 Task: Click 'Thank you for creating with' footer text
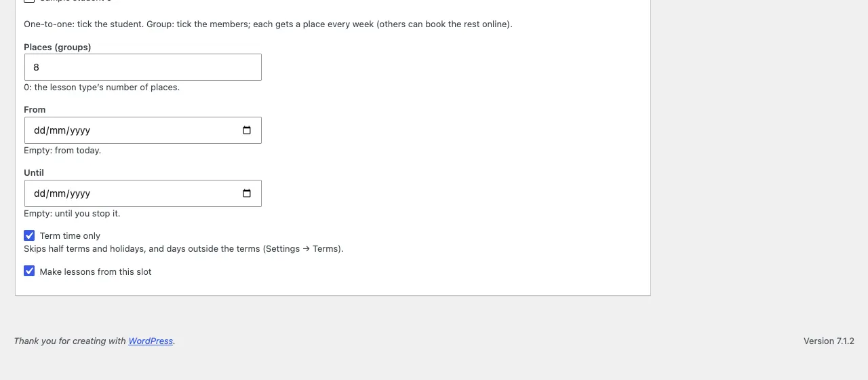click(70, 341)
